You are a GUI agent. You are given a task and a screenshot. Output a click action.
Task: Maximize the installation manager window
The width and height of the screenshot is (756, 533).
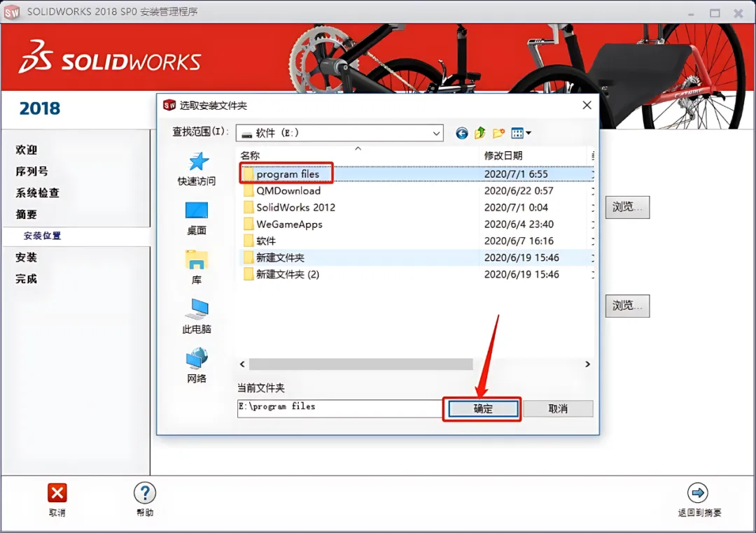pyautogui.click(x=715, y=13)
